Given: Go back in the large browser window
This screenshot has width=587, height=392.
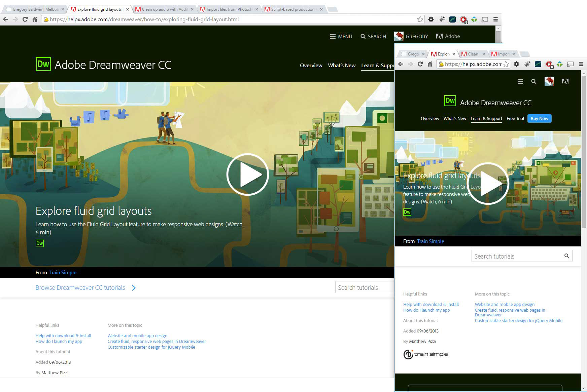Looking at the screenshot, I should [x=5, y=19].
